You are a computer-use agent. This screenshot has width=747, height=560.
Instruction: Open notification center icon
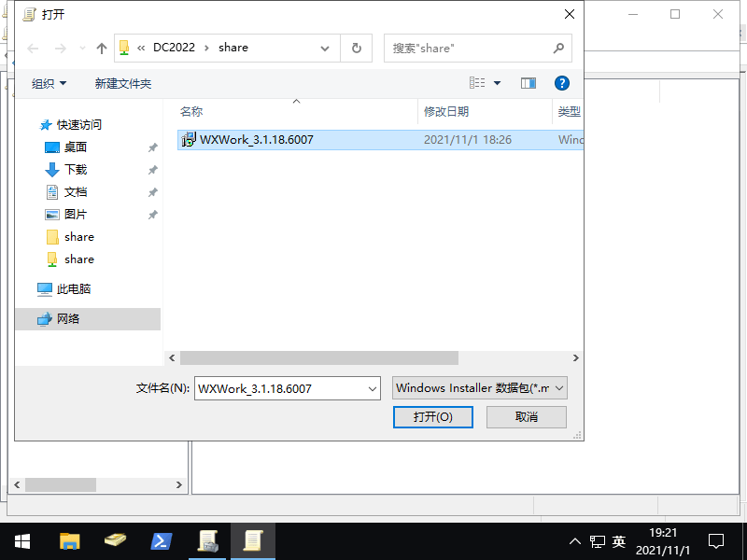coord(716,541)
